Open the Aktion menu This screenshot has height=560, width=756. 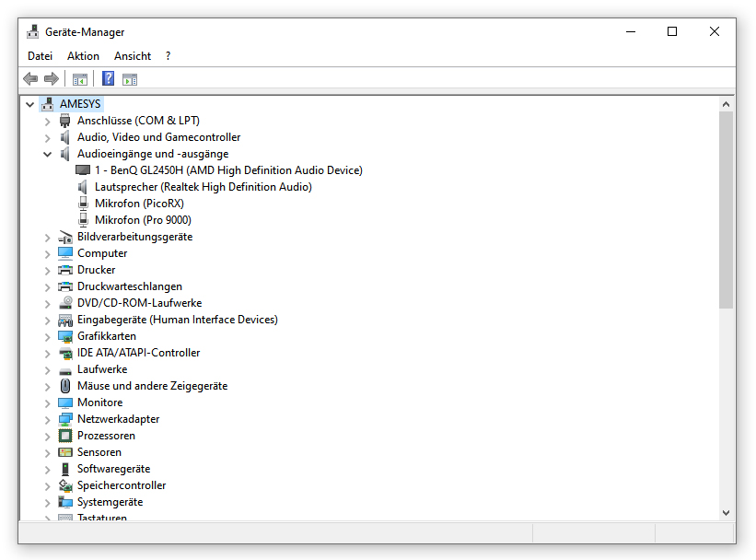[84, 56]
